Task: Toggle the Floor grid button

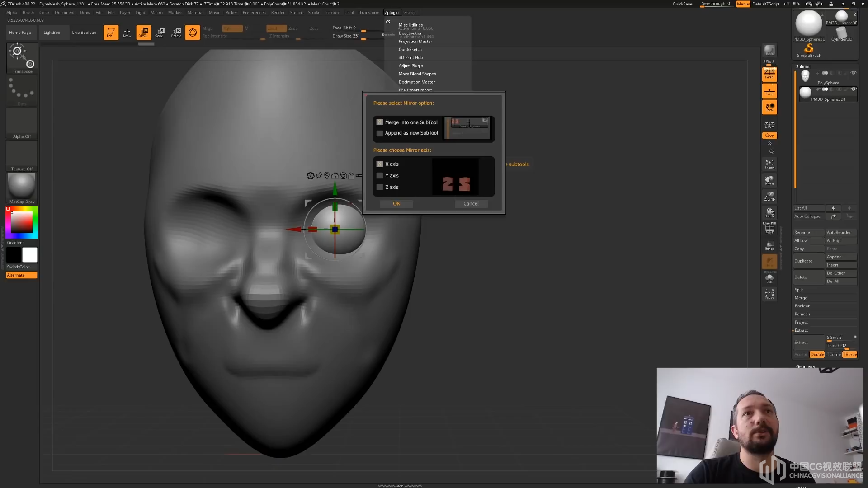Action: 769,91
